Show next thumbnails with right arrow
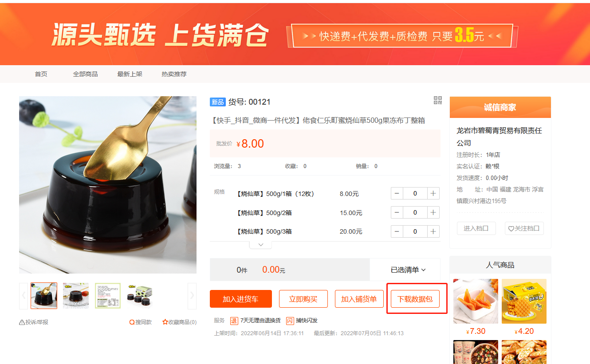 point(192,295)
